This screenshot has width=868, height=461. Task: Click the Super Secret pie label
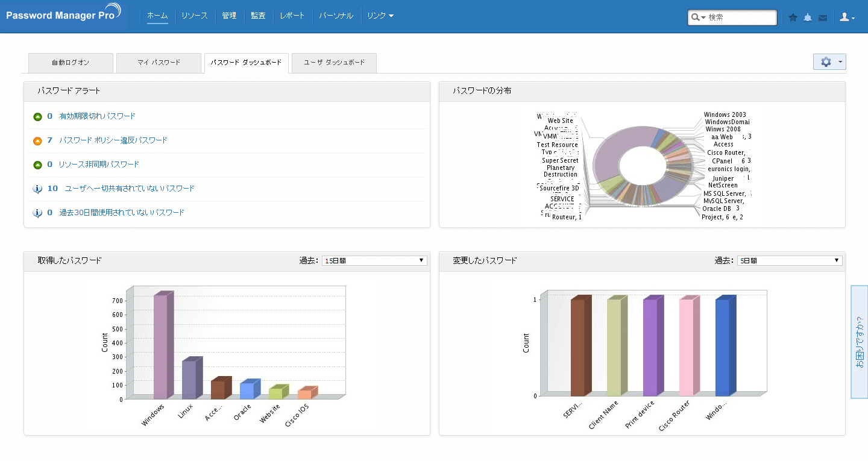[x=560, y=160]
